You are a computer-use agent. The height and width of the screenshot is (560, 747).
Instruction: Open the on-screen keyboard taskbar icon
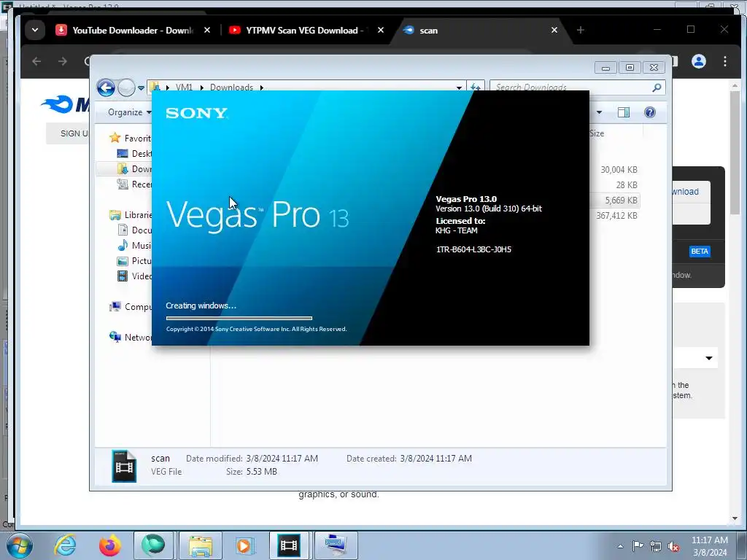coord(336,545)
